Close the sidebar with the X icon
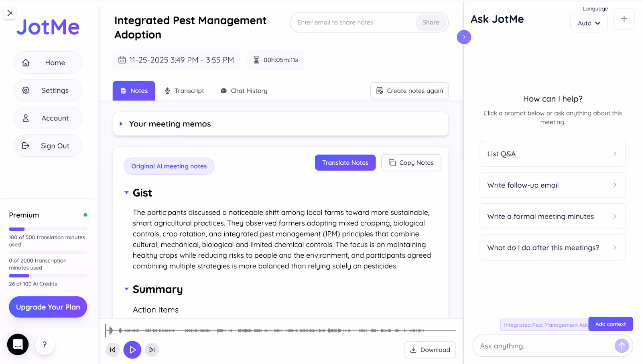The height and width of the screenshot is (364, 642). tap(10, 13)
